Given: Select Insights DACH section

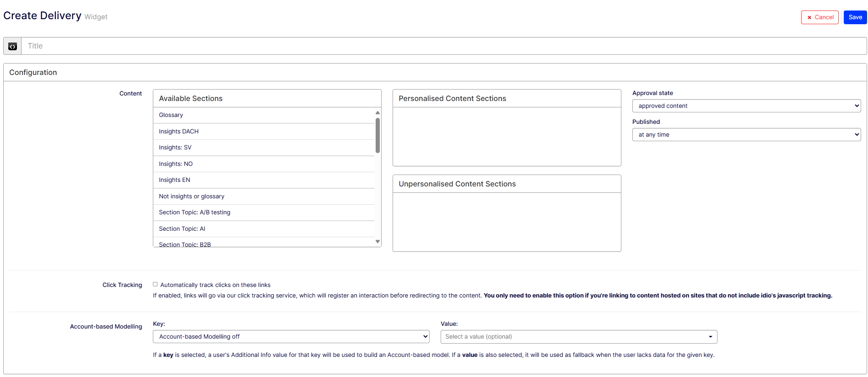Looking at the screenshot, I should click(264, 132).
